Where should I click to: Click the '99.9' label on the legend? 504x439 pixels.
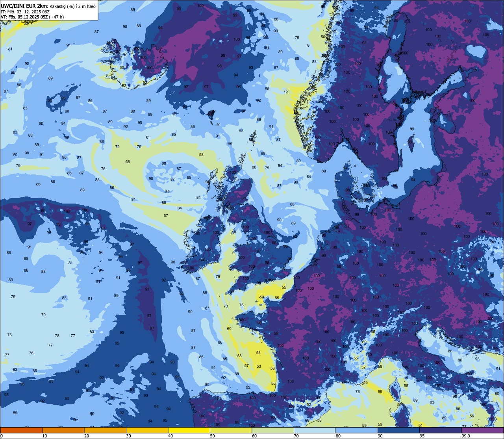click(x=466, y=436)
